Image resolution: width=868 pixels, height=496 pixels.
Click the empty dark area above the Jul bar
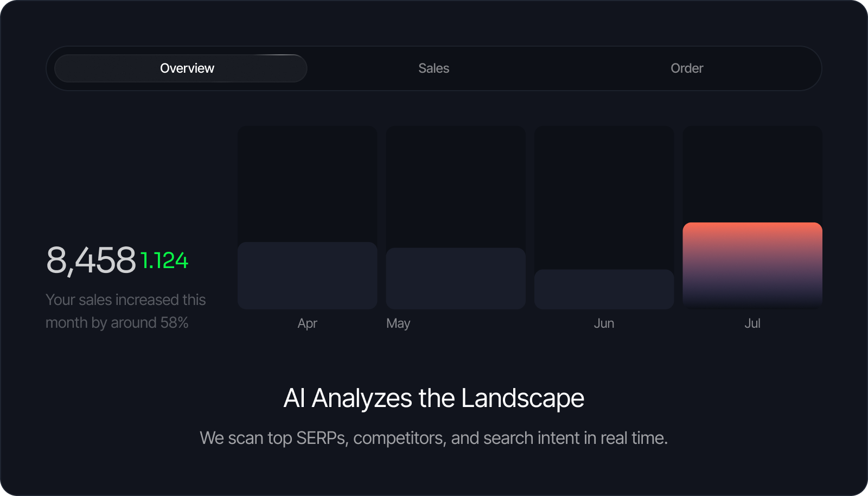(752, 174)
